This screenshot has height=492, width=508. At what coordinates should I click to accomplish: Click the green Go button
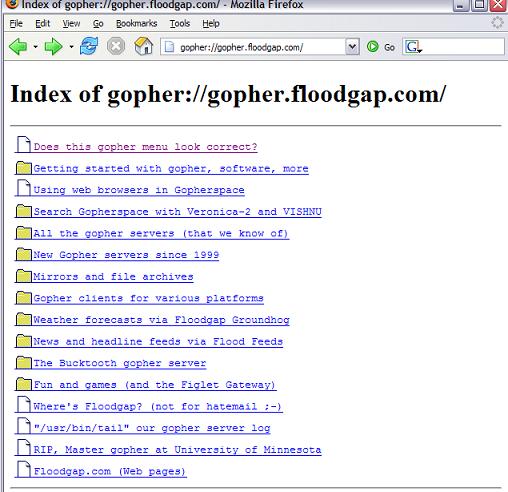click(x=381, y=47)
